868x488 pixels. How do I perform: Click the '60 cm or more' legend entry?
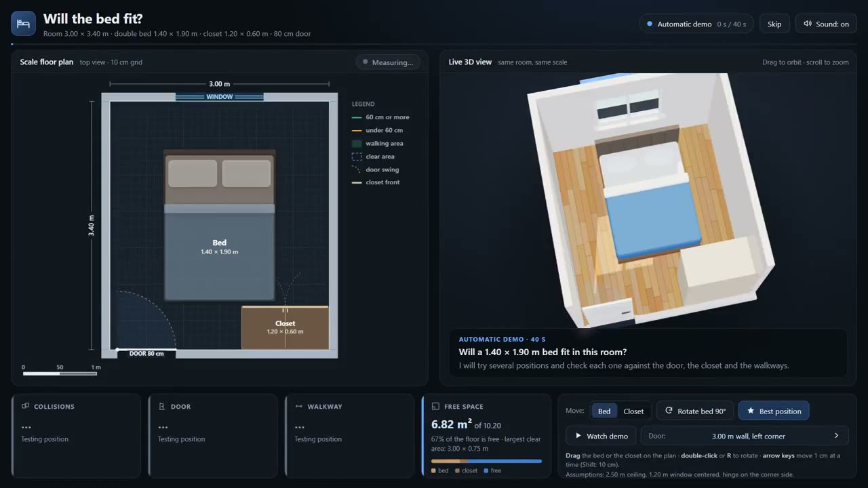click(380, 117)
